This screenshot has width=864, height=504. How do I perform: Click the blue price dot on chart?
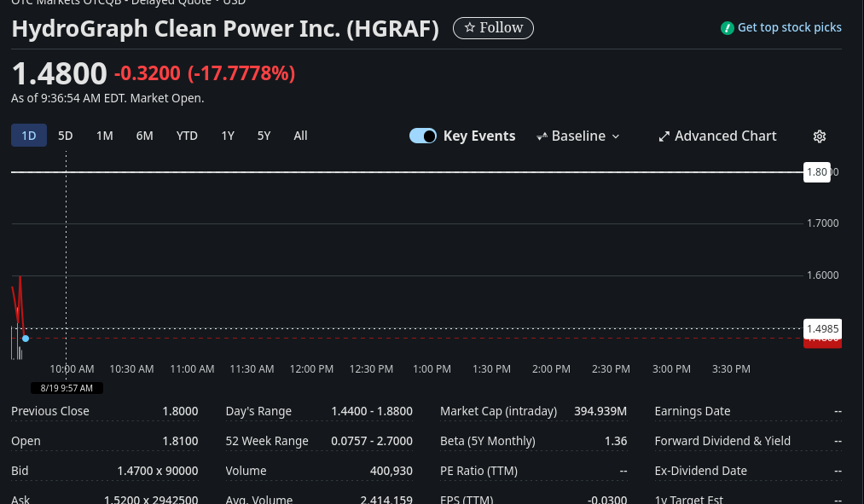pos(26,339)
